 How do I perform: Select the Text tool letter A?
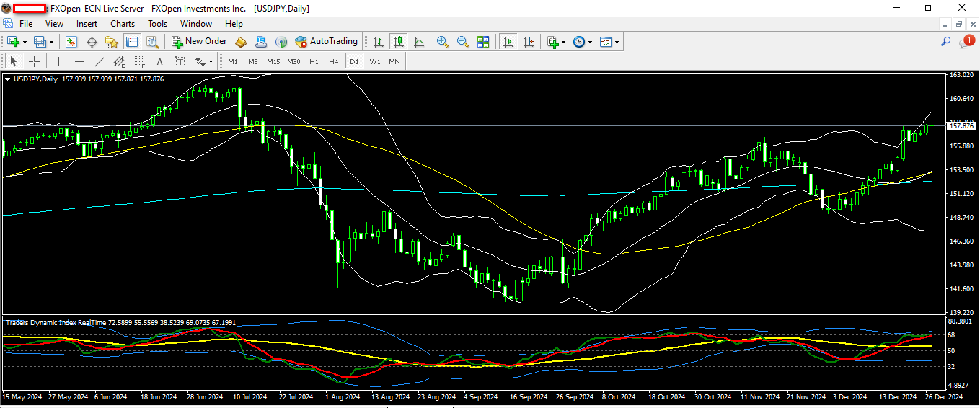click(160, 61)
